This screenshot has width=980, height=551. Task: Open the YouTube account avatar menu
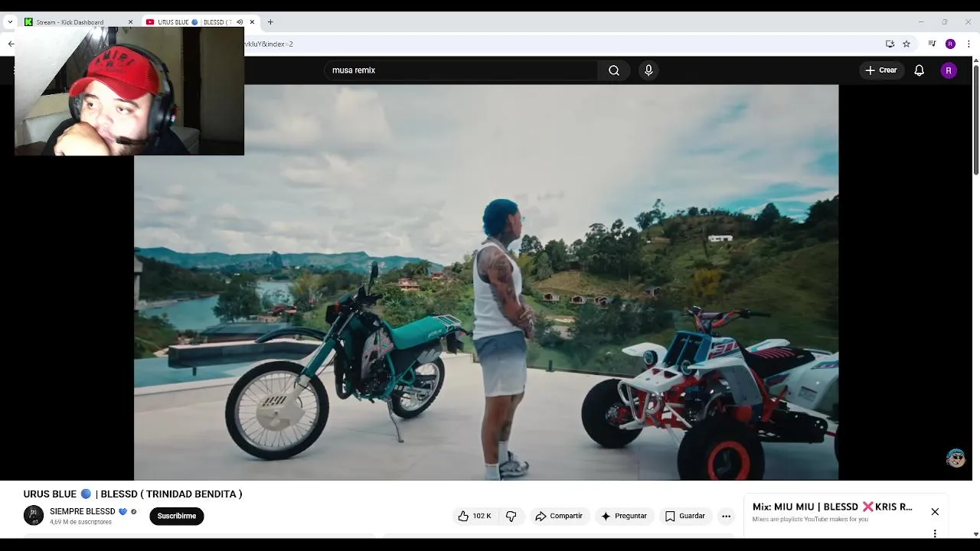pos(949,70)
